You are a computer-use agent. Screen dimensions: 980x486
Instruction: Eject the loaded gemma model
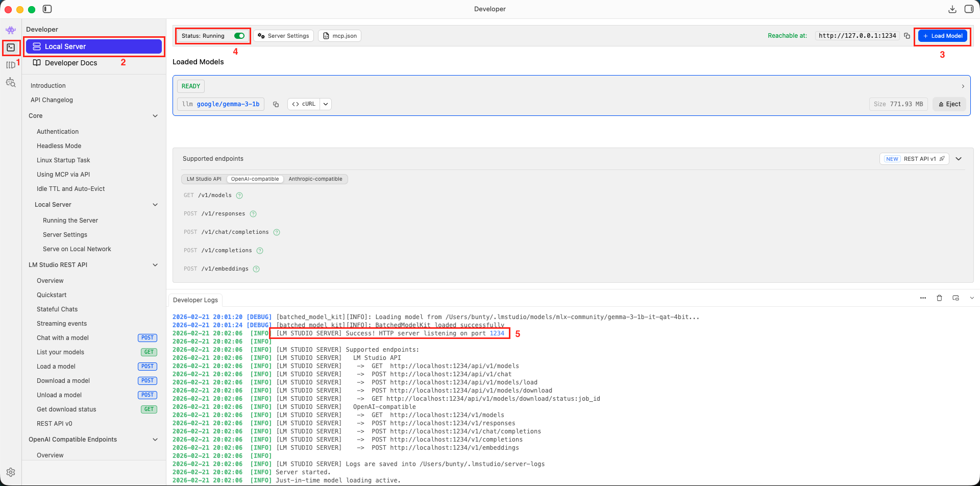pos(949,104)
